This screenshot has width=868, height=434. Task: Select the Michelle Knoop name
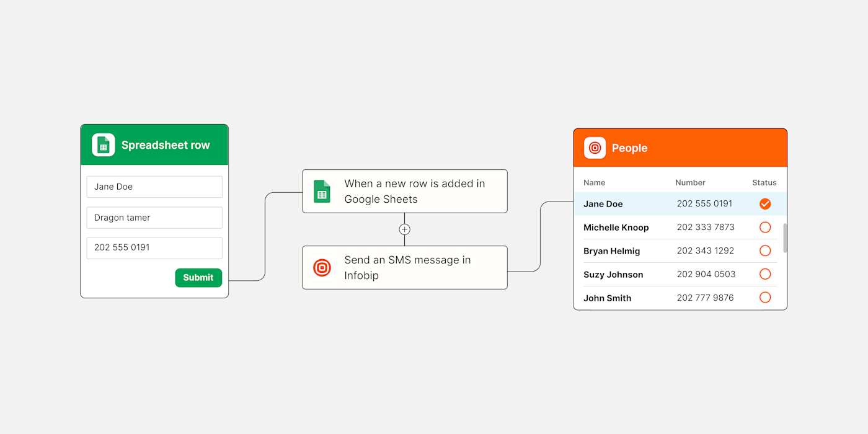coord(616,228)
